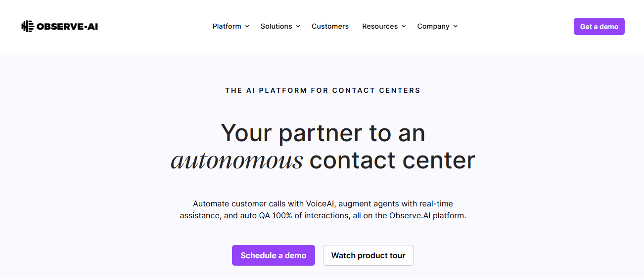The width and height of the screenshot is (644, 279).
Task: Click the word VoiceAI in the description
Action: (320, 203)
